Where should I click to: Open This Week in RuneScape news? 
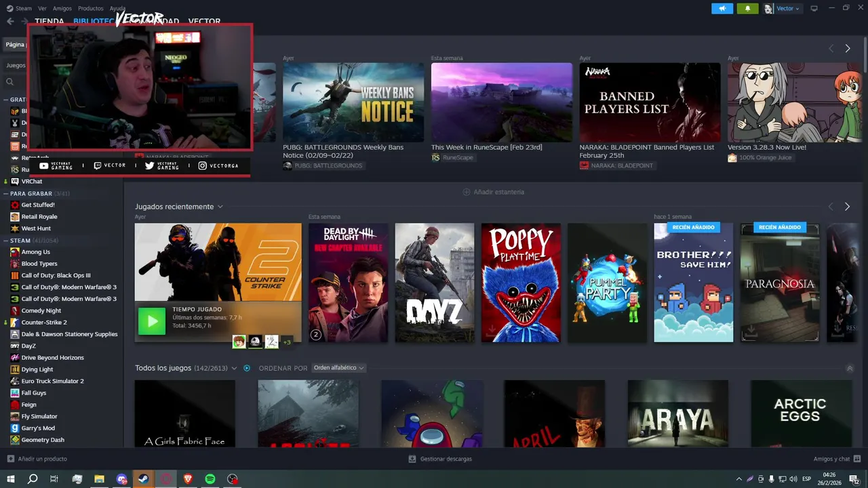(502, 102)
